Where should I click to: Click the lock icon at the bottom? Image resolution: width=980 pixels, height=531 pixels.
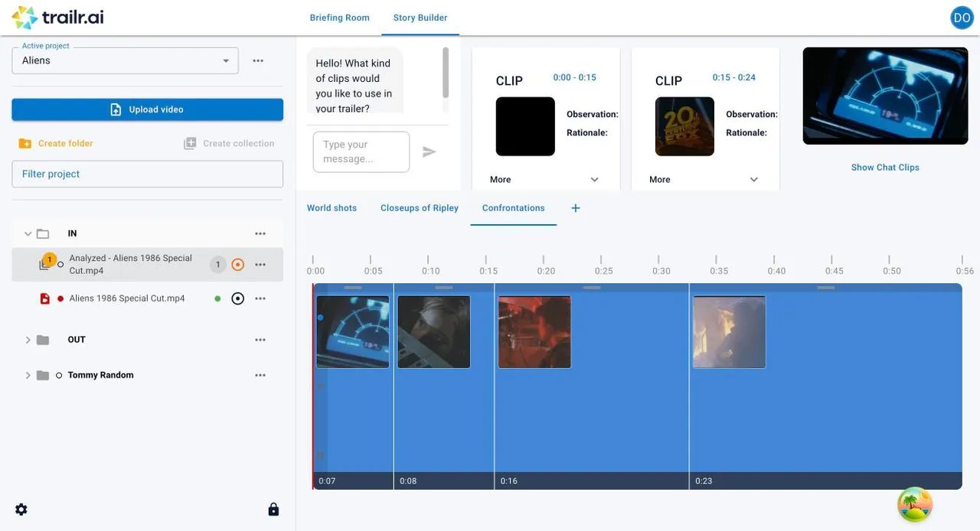[x=273, y=510]
